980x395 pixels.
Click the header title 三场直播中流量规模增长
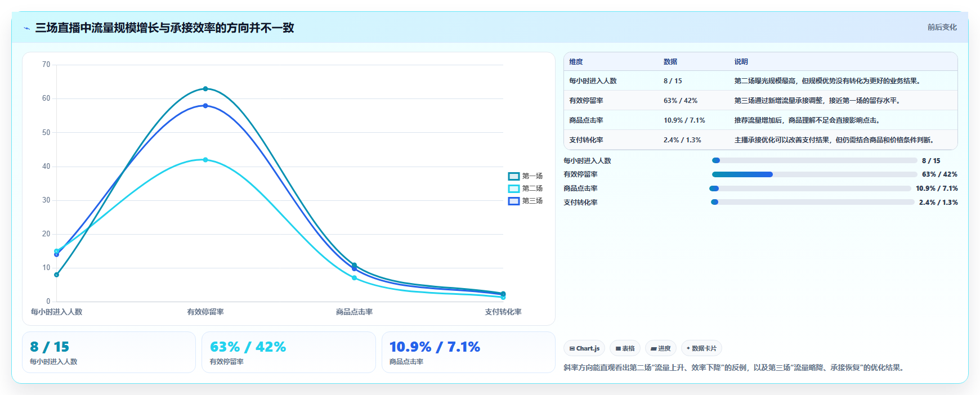point(165,28)
